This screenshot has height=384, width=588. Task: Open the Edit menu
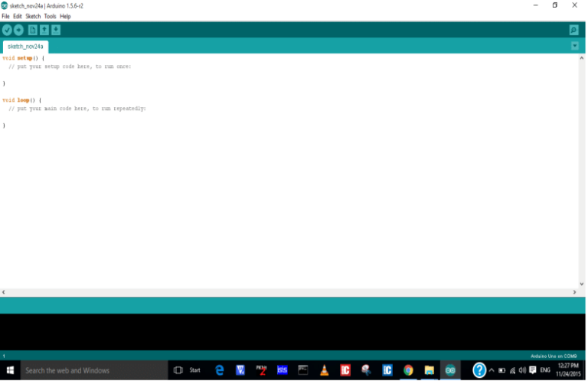coord(18,16)
